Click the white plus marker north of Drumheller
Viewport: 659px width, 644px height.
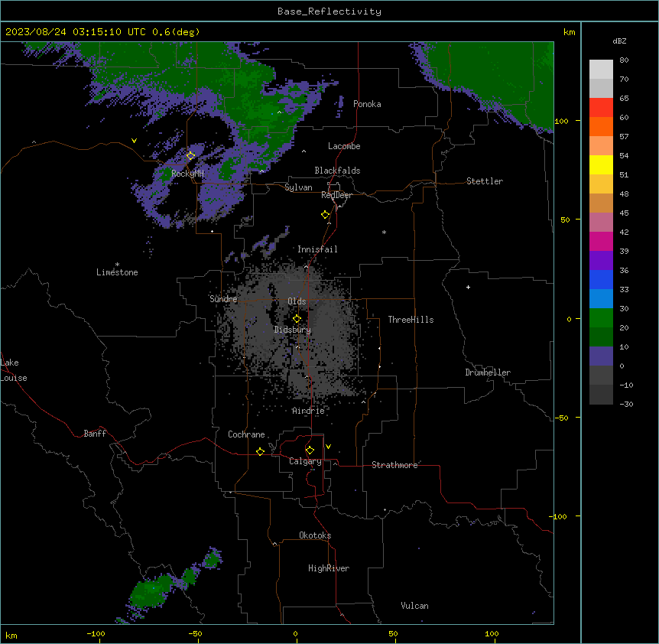click(x=468, y=287)
